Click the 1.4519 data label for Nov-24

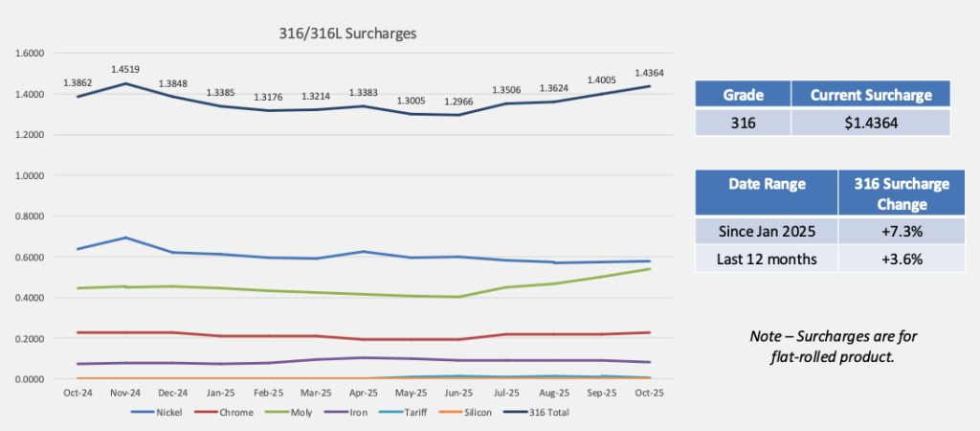tap(126, 68)
